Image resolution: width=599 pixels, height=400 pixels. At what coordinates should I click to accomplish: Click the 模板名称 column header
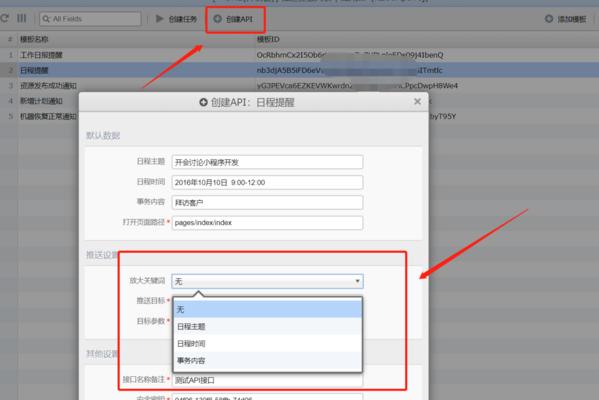(x=34, y=39)
